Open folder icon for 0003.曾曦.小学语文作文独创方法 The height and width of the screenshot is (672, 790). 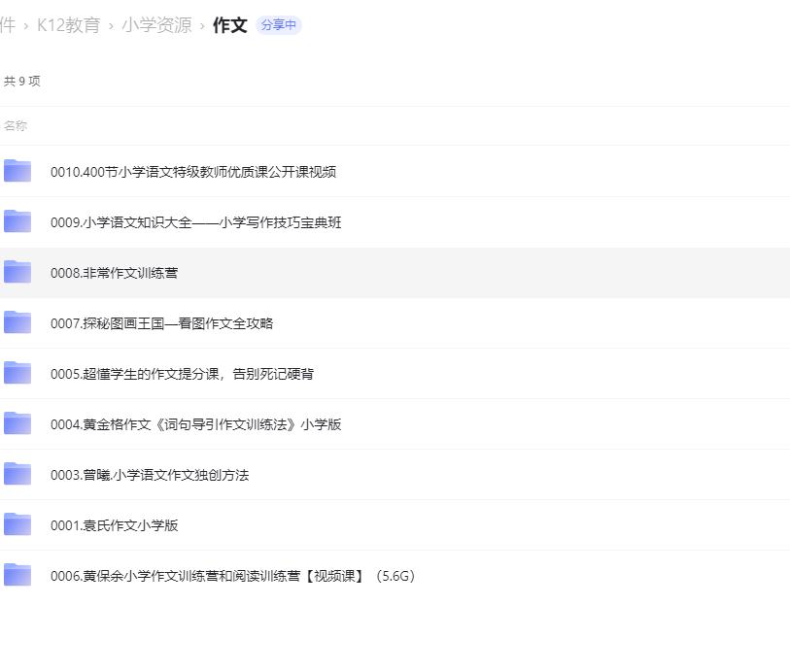pos(17,474)
